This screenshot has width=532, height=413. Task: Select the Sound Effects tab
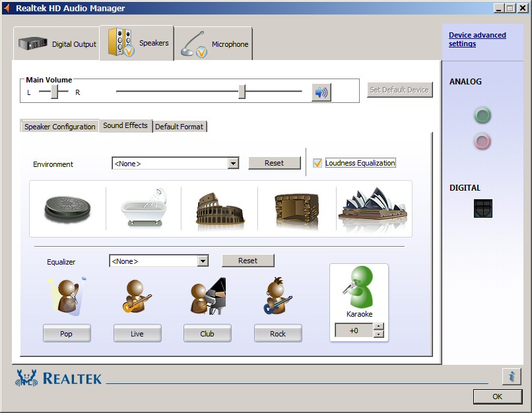pyautogui.click(x=125, y=125)
